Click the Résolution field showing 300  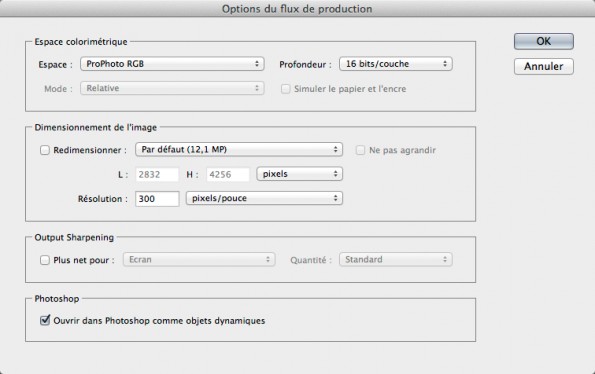(157, 199)
